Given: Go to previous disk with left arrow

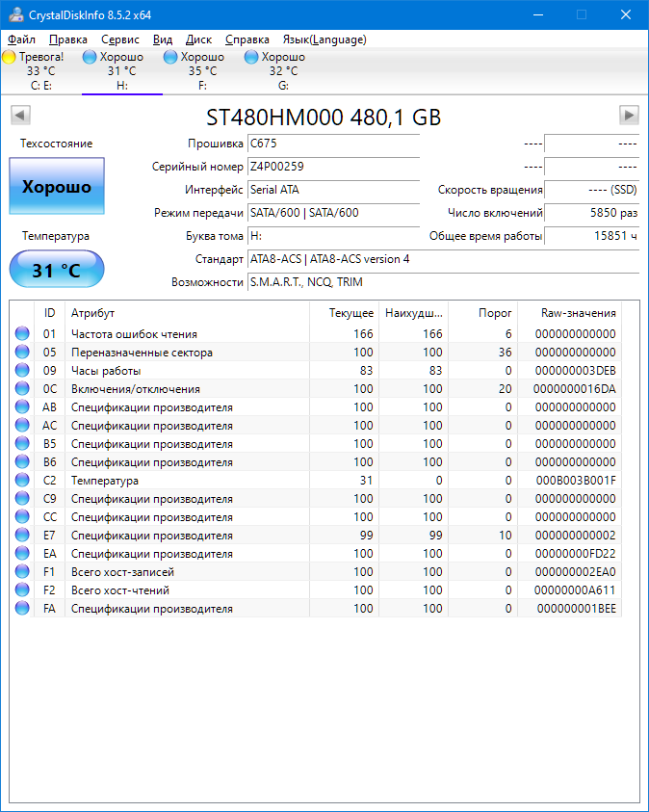Looking at the screenshot, I should (x=20, y=115).
